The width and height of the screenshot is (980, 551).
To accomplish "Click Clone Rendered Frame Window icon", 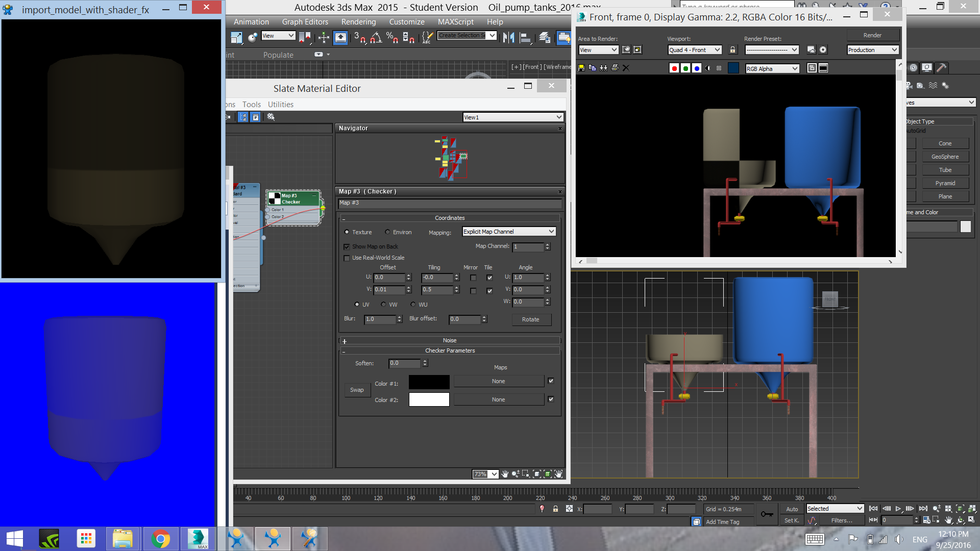I will coord(603,68).
